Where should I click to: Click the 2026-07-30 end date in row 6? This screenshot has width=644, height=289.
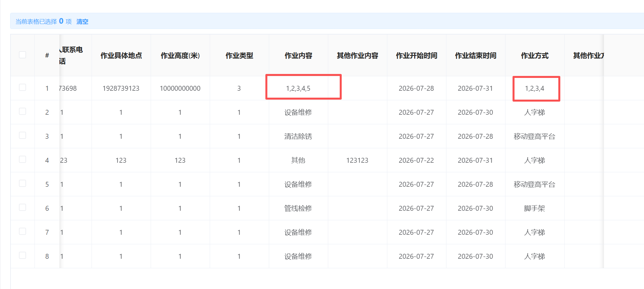(475, 208)
